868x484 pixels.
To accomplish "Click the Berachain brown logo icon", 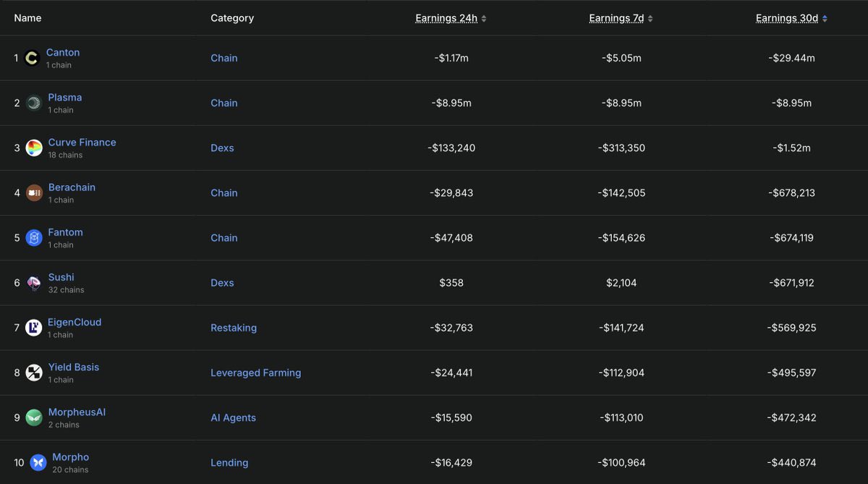I will pos(33,192).
